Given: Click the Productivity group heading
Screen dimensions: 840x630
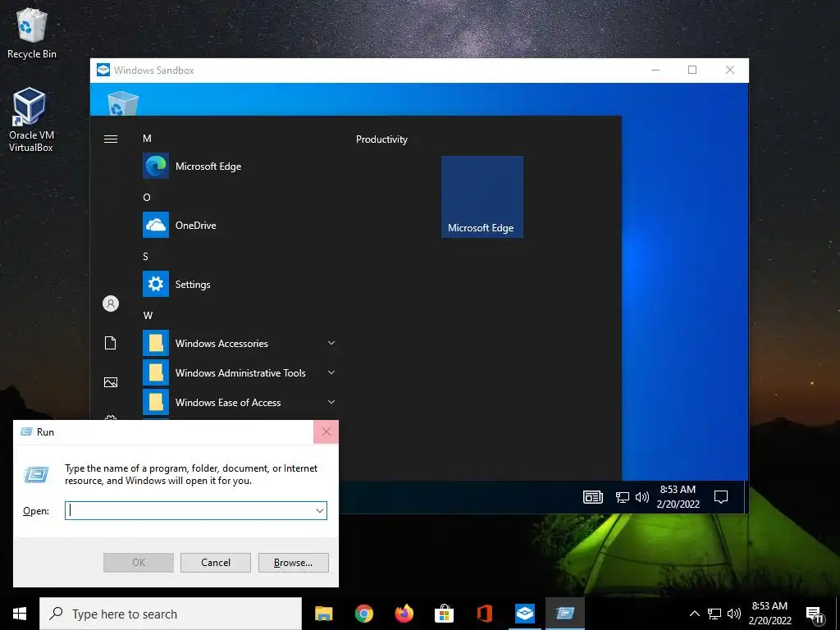Looking at the screenshot, I should (x=381, y=139).
